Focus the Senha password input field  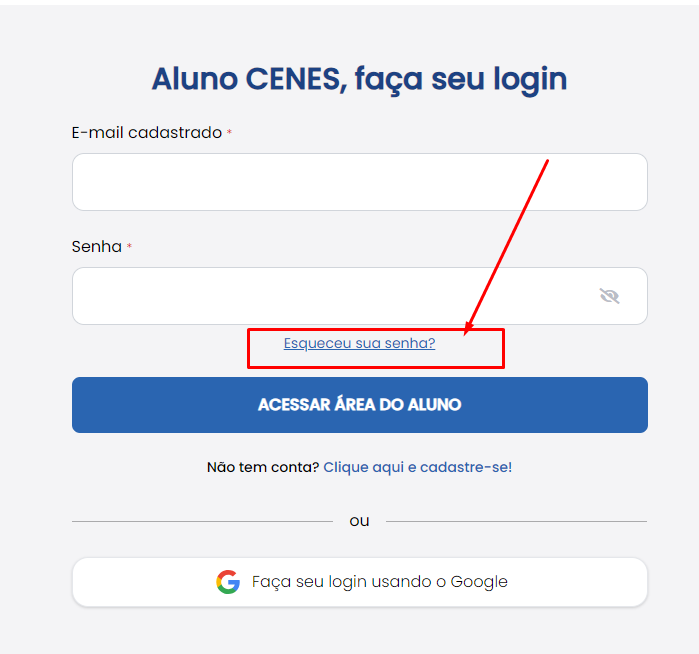pos(360,296)
